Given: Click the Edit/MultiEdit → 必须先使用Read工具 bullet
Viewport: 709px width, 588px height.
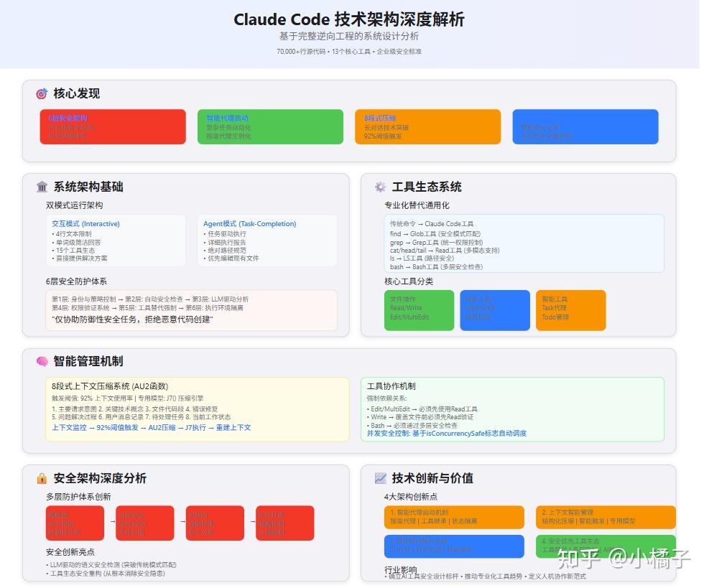Looking at the screenshot, I should pyautogui.click(x=422, y=409).
